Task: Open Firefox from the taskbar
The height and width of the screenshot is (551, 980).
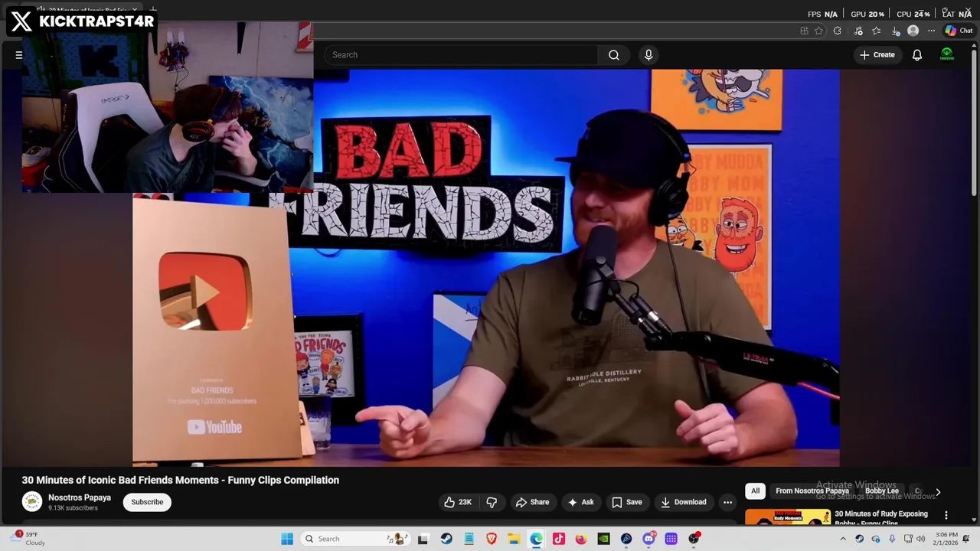Action: point(581,539)
